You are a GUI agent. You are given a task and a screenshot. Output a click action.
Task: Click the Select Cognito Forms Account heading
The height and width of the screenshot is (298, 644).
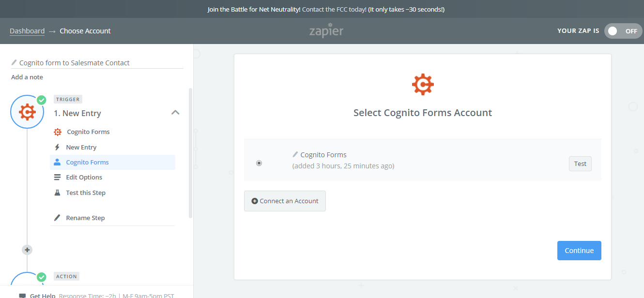(x=423, y=113)
